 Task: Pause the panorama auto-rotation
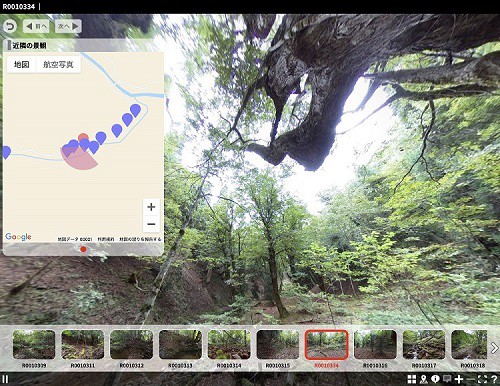(x=6, y=379)
